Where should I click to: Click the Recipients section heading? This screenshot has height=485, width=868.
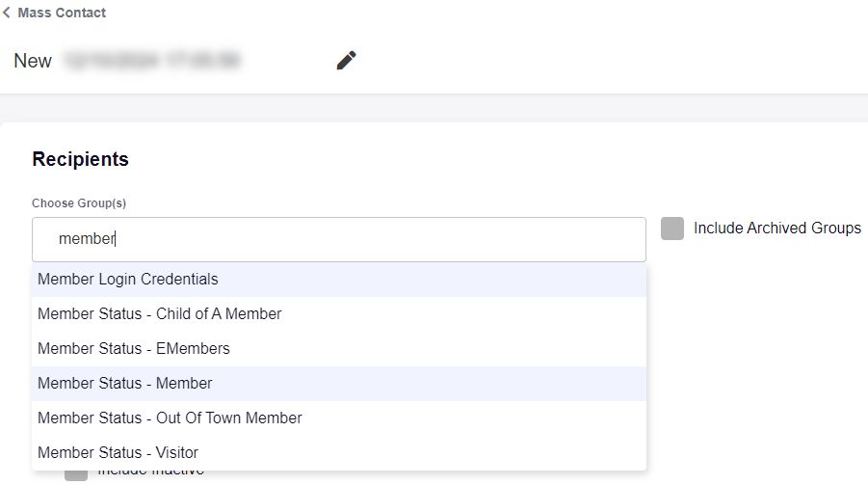coord(80,160)
